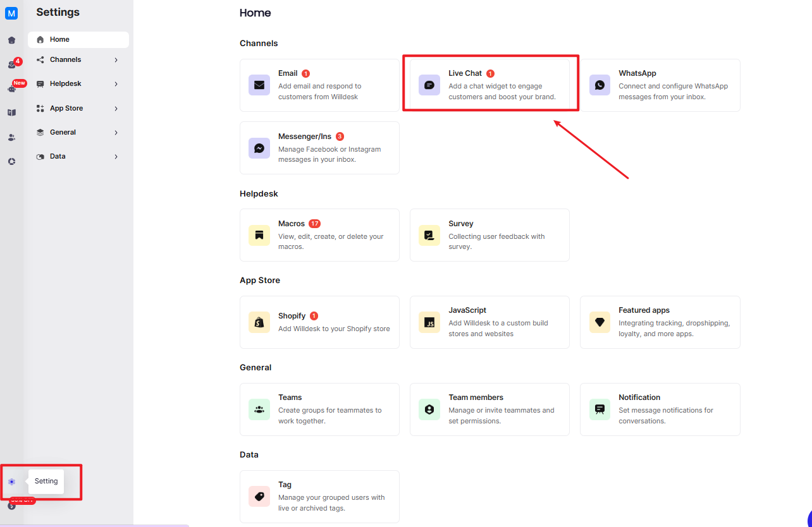This screenshot has width=812, height=527.
Task: Open the chatbot icon marked New
Action: click(11, 88)
